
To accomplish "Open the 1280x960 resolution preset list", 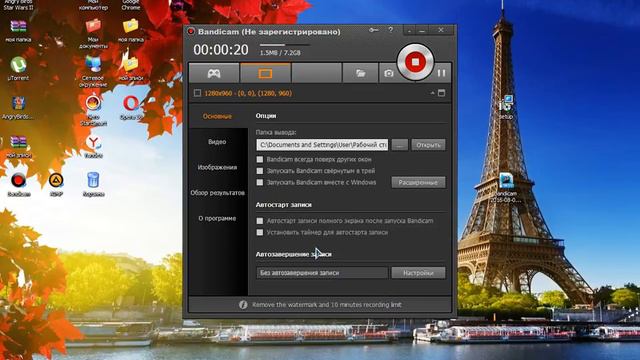I will [x=248, y=93].
